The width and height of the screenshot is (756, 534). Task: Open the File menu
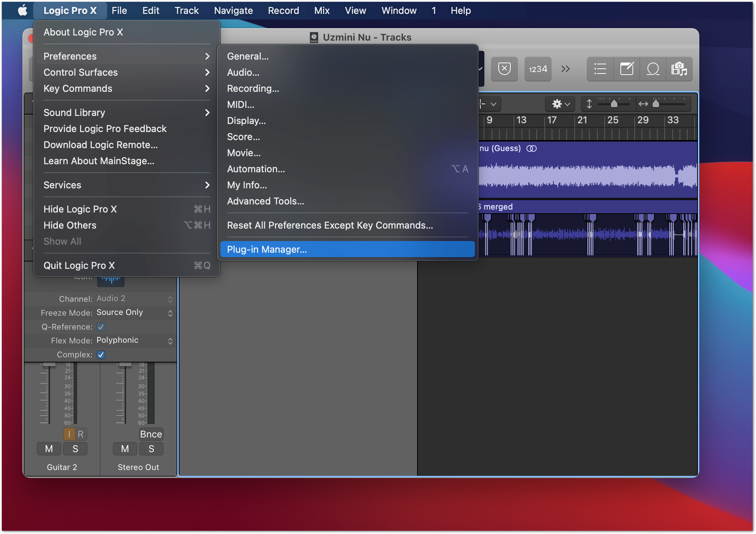(x=119, y=11)
